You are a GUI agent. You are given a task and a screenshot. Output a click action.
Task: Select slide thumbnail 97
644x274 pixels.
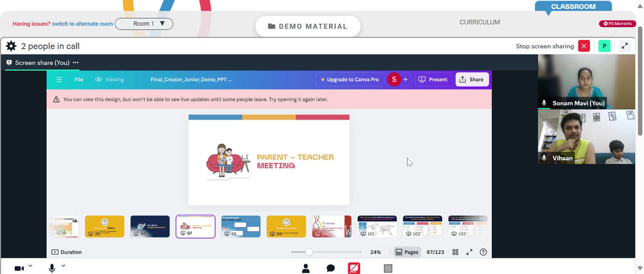click(x=196, y=226)
